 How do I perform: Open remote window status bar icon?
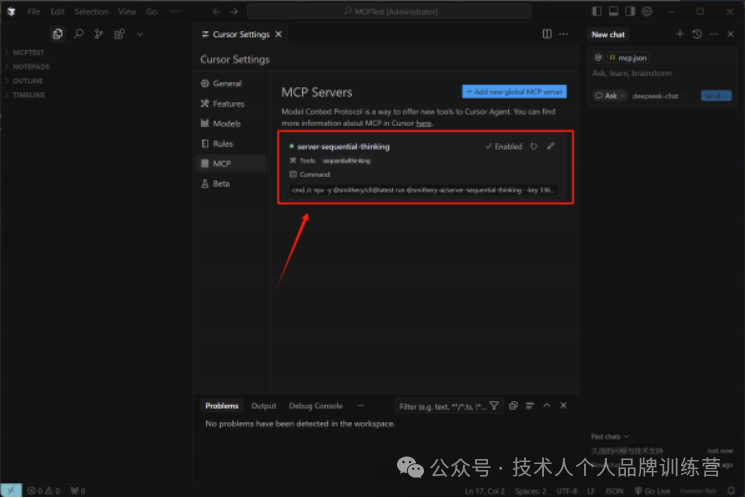[11, 490]
